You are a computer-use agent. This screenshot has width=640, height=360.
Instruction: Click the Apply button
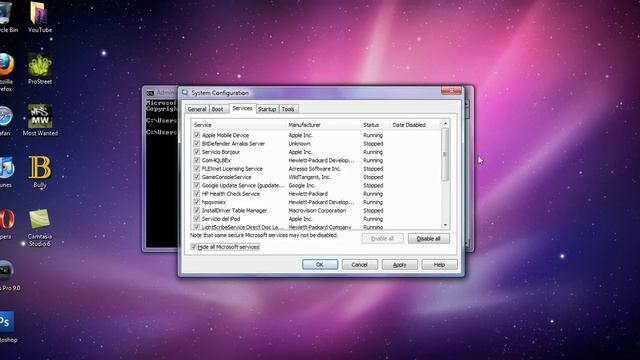(x=400, y=265)
